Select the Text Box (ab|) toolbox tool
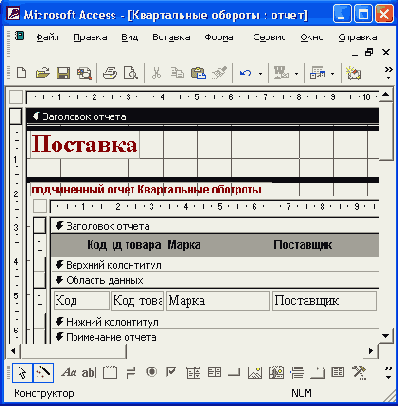The height and width of the screenshot is (406, 398). 89,372
